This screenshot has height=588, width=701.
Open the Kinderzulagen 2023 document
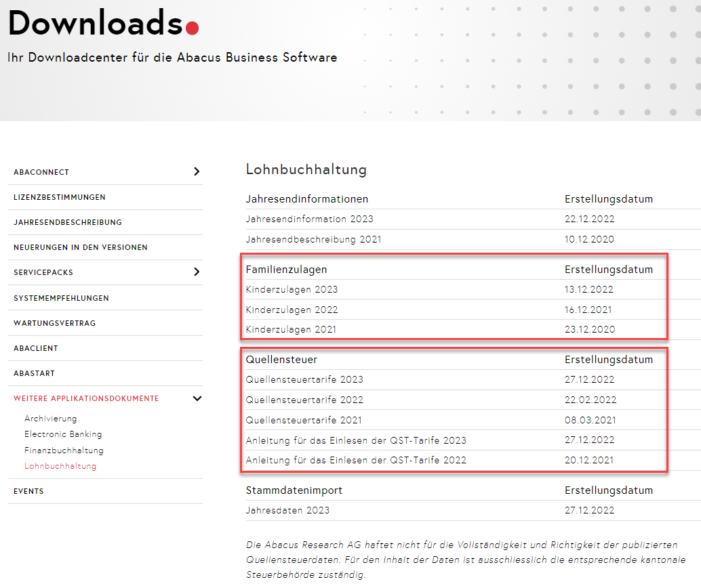292,289
